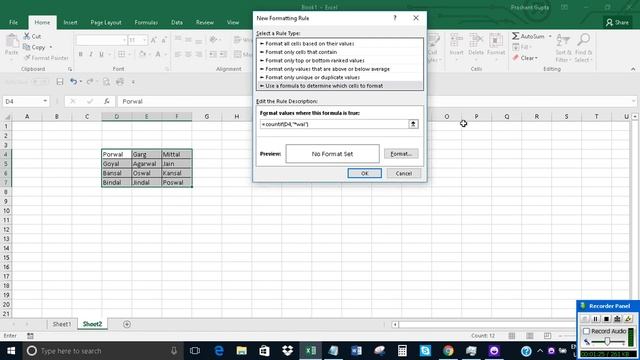Click Cancel in New Formatting Rule dialog
Viewport: 640px width, 360px height.
(x=403, y=173)
